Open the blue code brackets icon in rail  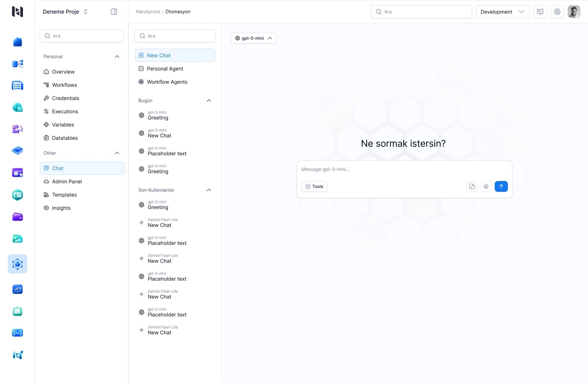[17, 333]
